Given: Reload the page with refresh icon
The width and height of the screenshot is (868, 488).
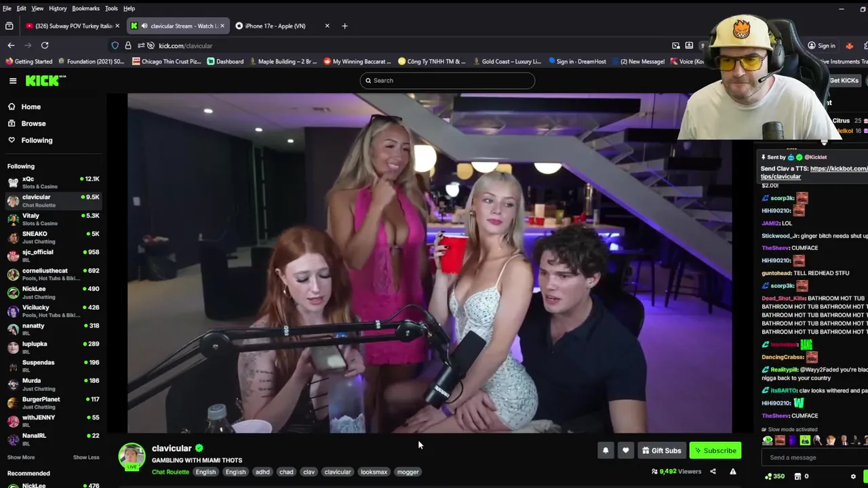Looking at the screenshot, I should (x=45, y=45).
